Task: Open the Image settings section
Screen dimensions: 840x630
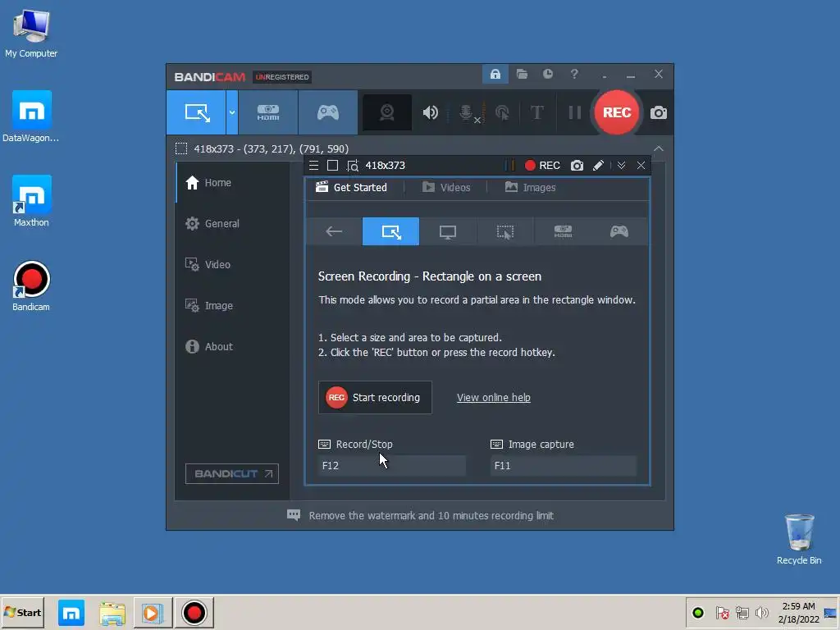Action: (232, 305)
